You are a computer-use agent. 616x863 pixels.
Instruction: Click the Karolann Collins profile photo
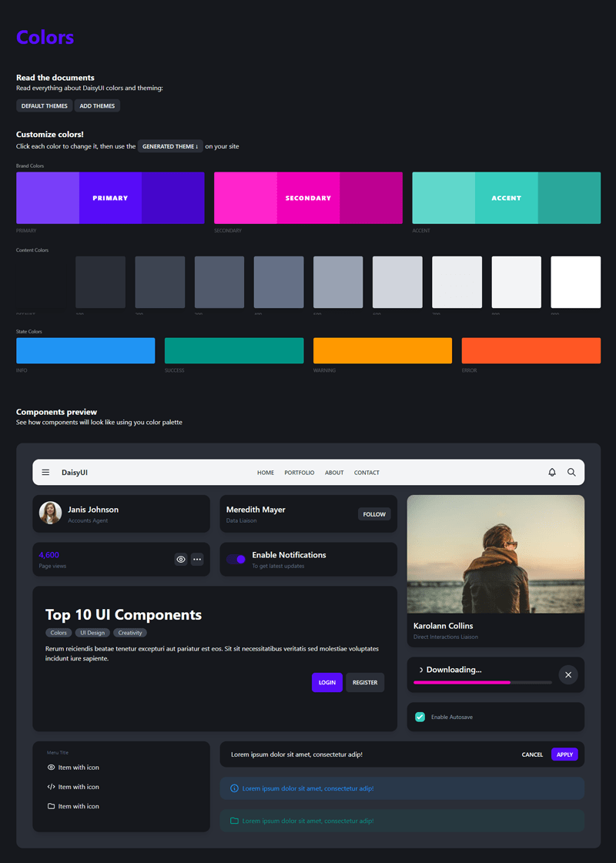(495, 554)
